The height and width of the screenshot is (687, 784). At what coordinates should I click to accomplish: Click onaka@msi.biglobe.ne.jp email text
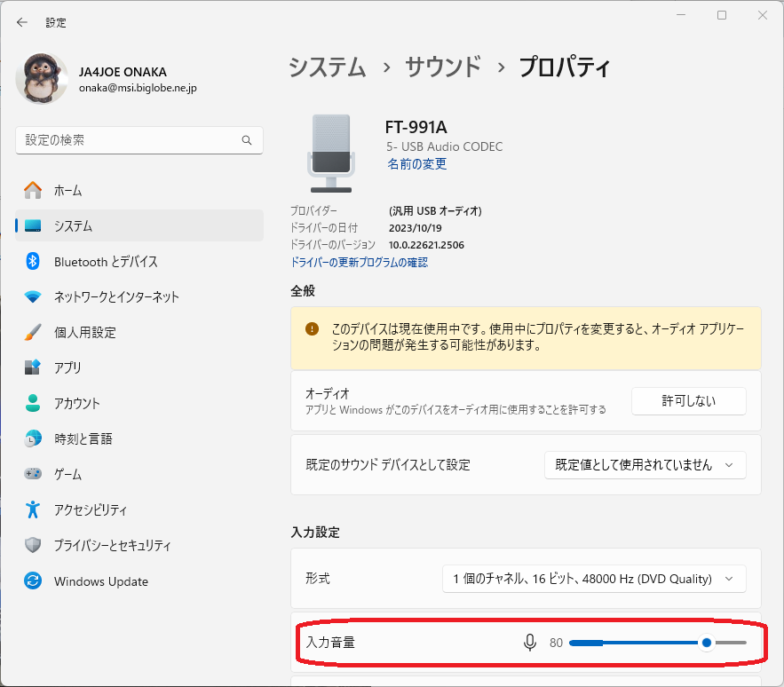138,88
